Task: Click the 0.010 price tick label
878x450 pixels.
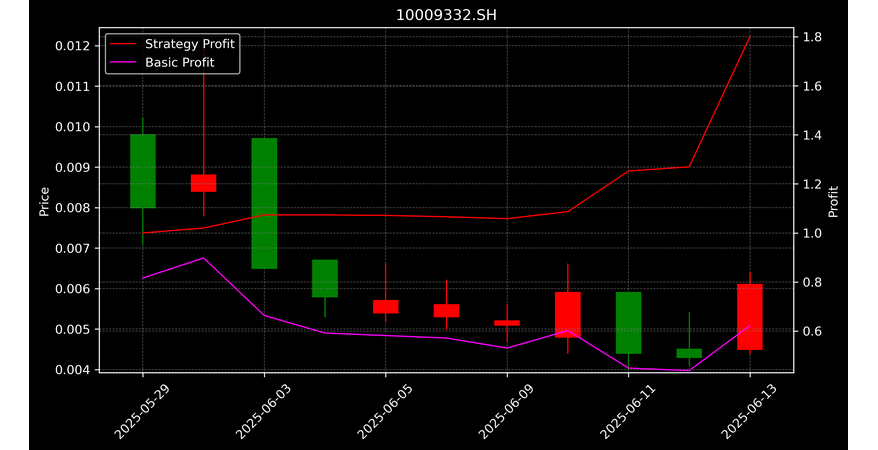Action: (73, 126)
